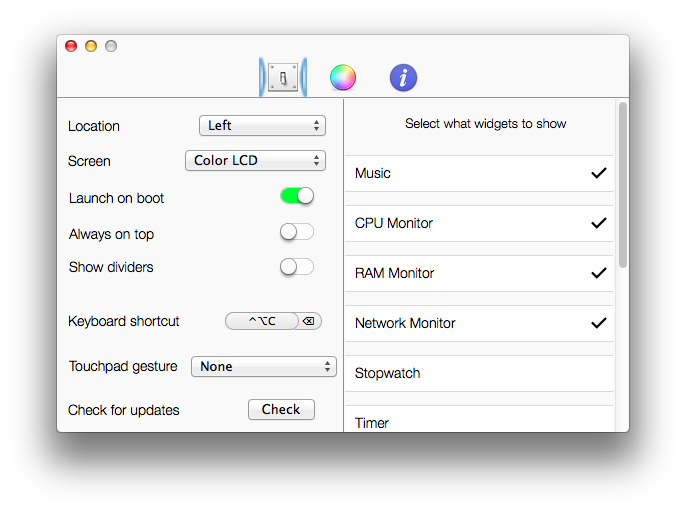Viewport: 686px width, 511px height.
Task: Uncheck the Music widget checkmark
Action: [x=598, y=173]
